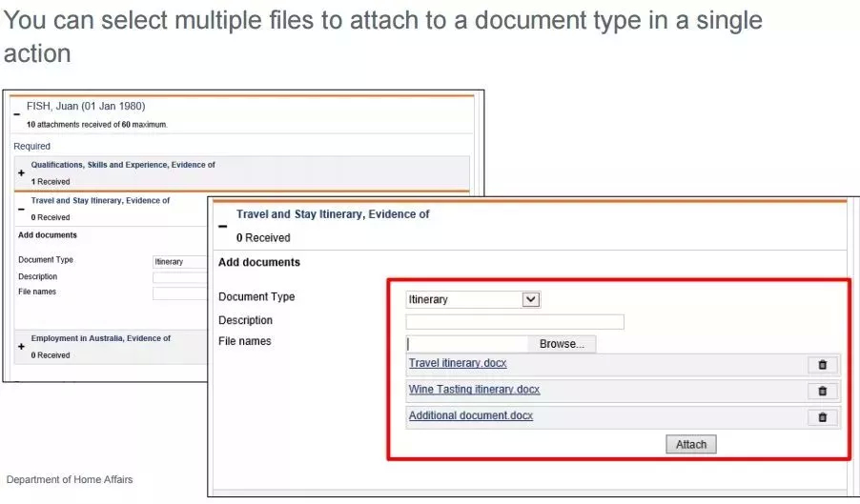Delete the Travel itinerary.docx attachment
The image size is (860, 504).
[x=822, y=365]
